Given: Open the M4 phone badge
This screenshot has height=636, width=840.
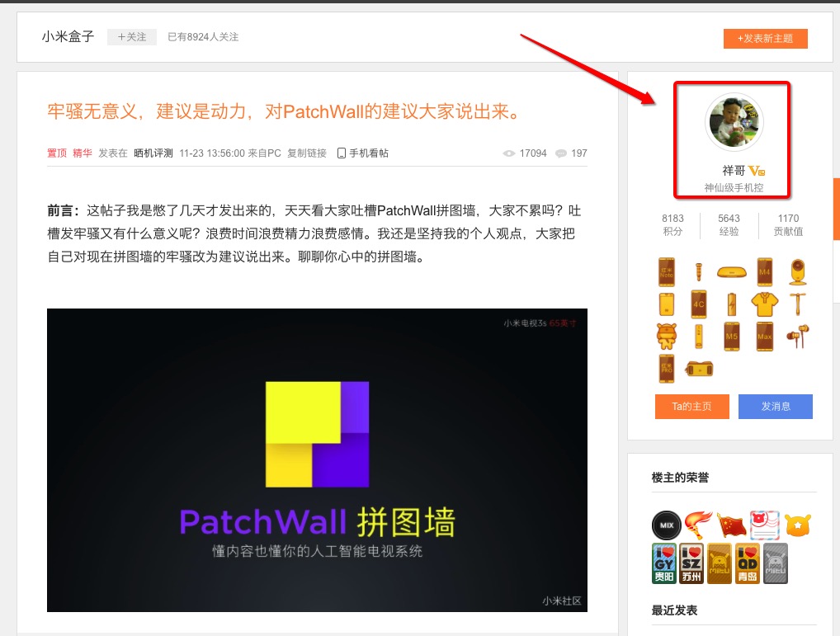Looking at the screenshot, I should tap(764, 272).
